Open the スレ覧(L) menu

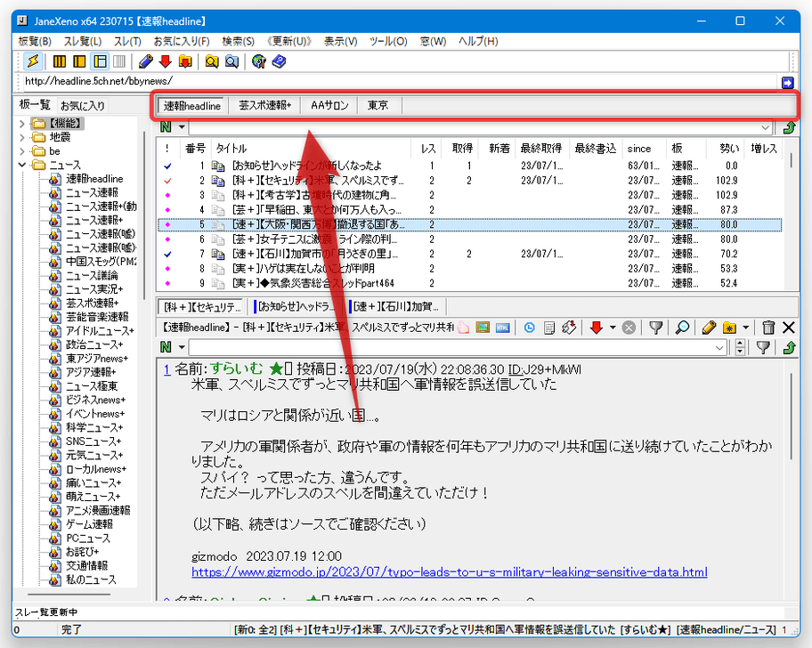[82, 42]
